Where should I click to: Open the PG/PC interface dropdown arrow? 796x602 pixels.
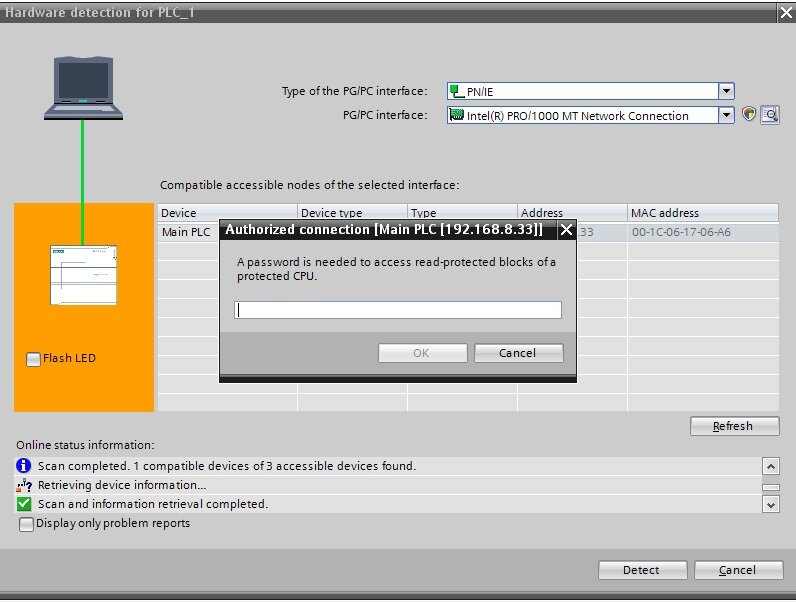tap(726, 115)
